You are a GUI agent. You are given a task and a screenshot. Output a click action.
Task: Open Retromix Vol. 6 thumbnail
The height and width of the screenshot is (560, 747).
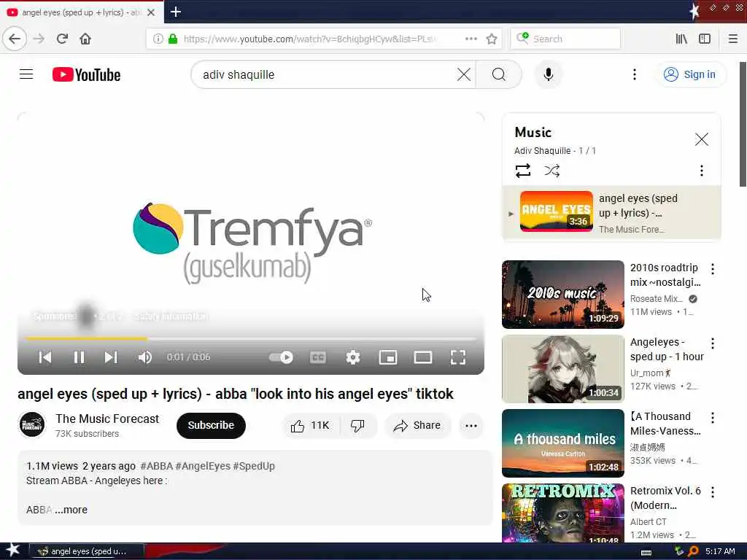pos(563,513)
